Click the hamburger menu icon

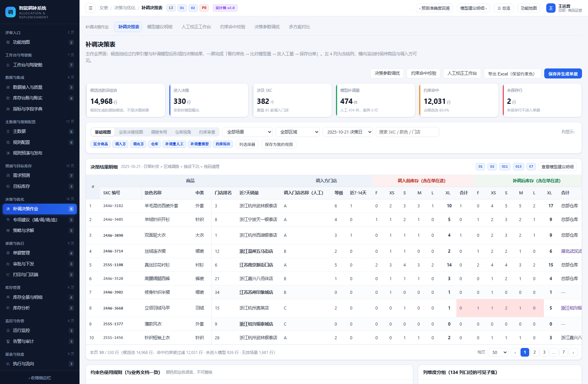[91, 8]
